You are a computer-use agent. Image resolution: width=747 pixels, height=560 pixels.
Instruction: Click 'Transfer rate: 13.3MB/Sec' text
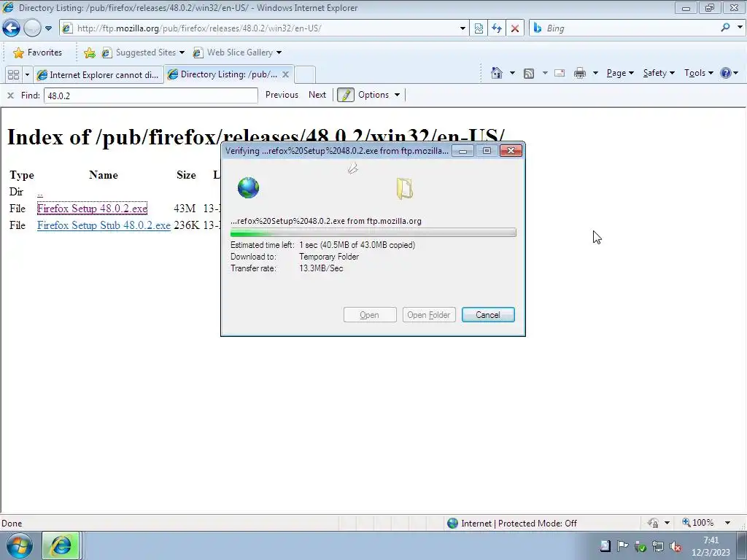(287, 268)
